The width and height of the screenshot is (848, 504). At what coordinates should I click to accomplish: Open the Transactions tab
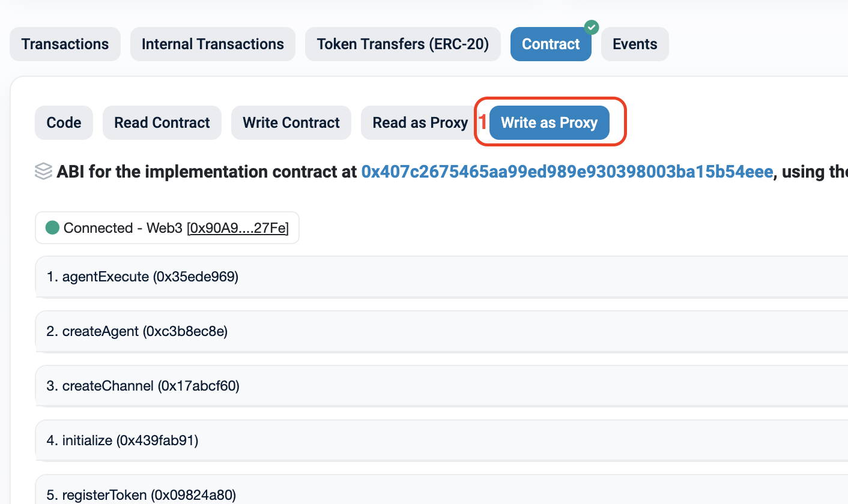coord(65,44)
